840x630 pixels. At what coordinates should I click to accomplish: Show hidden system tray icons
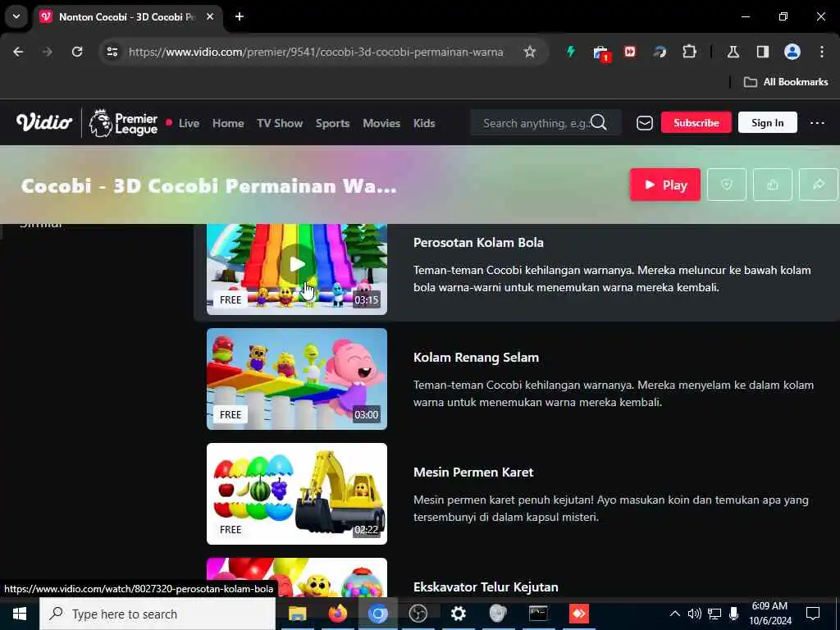tap(675, 614)
